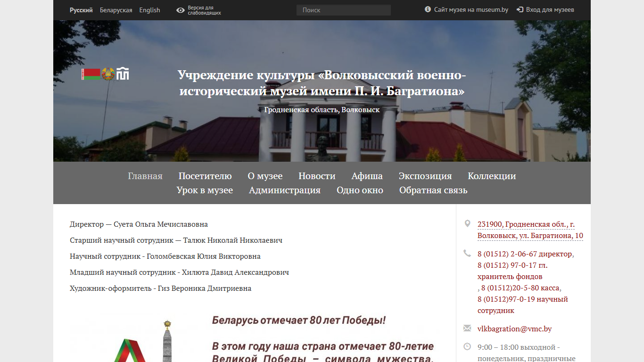Open Обратная связь menu item
The image size is (644, 362).
(433, 190)
